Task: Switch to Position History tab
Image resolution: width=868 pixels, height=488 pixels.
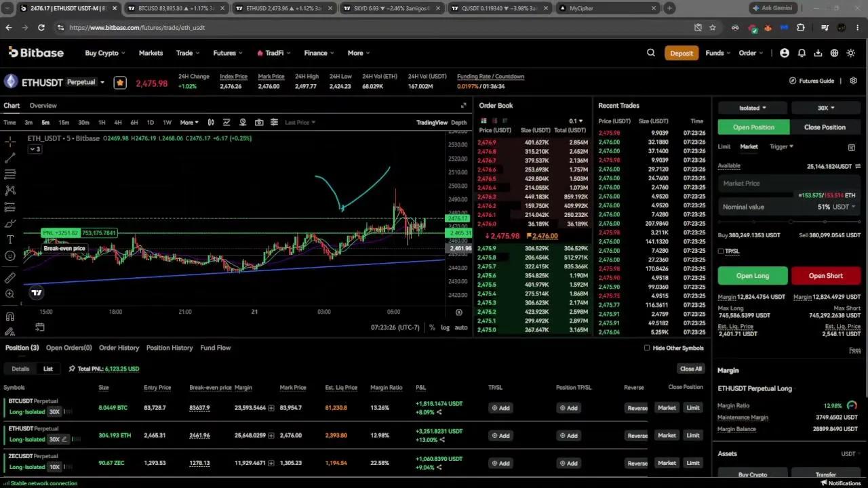Action: 170,348
